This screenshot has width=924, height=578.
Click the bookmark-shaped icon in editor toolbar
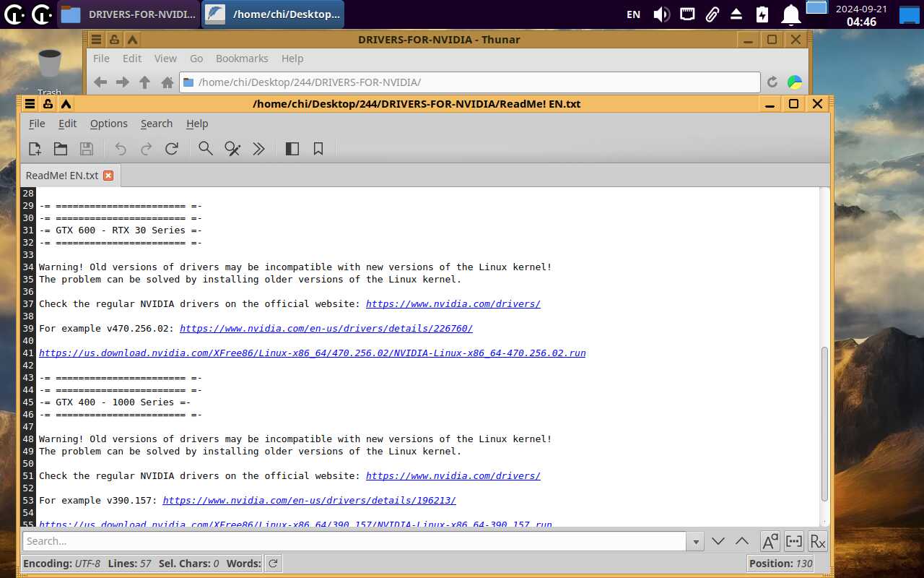pyautogui.click(x=318, y=149)
